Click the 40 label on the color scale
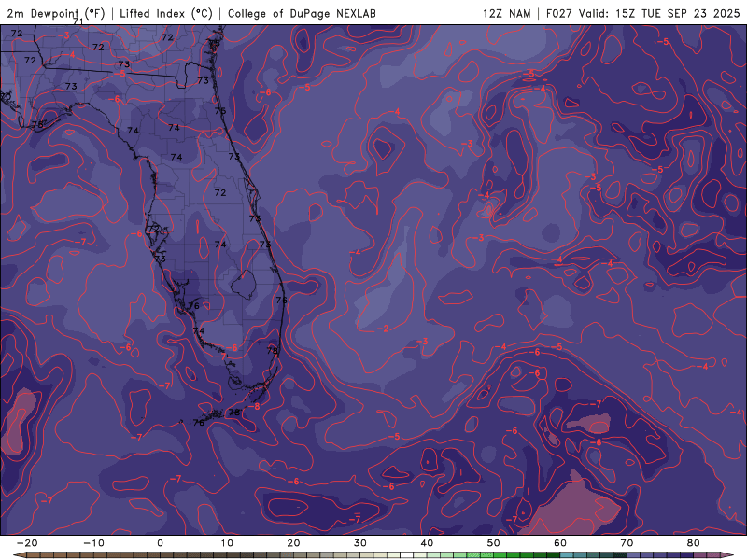This screenshot has width=747, height=560. [427, 543]
